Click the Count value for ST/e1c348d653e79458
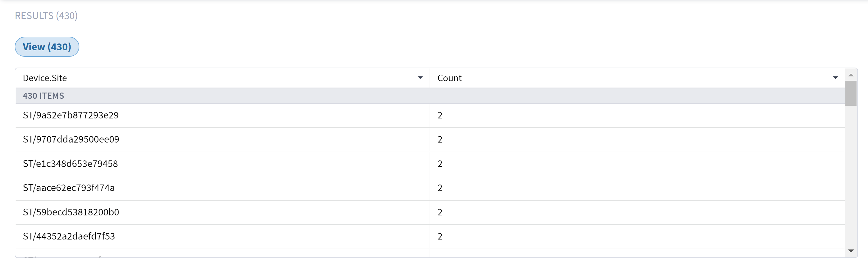The height and width of the screenshot is (263, 868). click(x=440, y=164)
